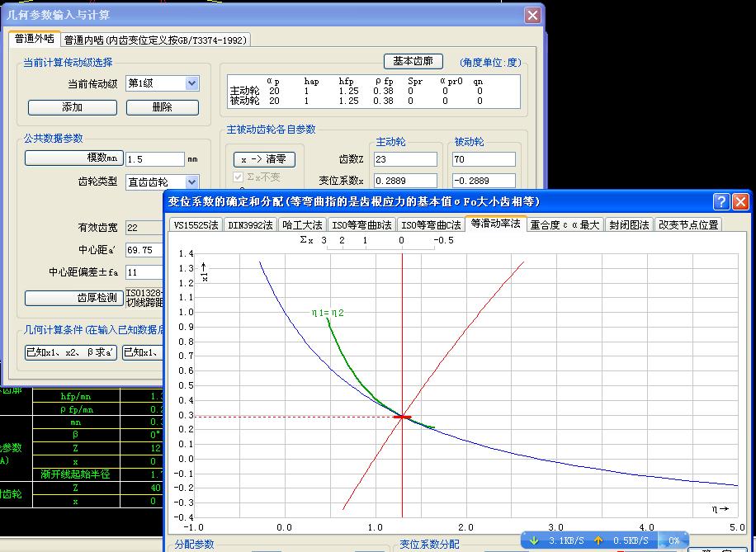
Task: Click the 变位系数分配 group label
Action: (429, 545)
